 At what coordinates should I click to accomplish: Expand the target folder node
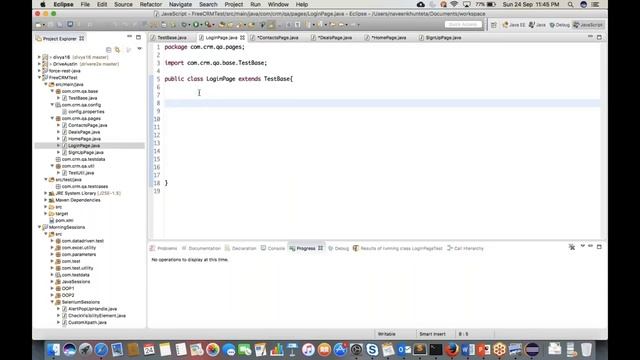click(x=46, y=214)
